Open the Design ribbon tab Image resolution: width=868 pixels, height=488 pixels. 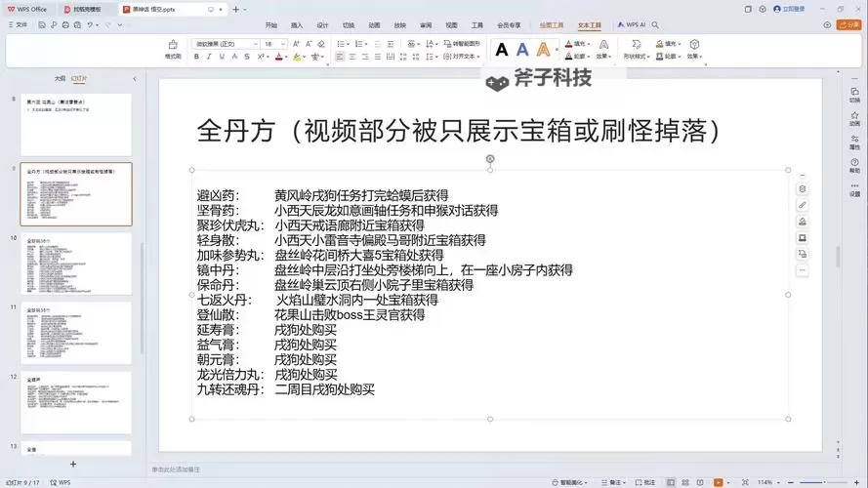323,25
